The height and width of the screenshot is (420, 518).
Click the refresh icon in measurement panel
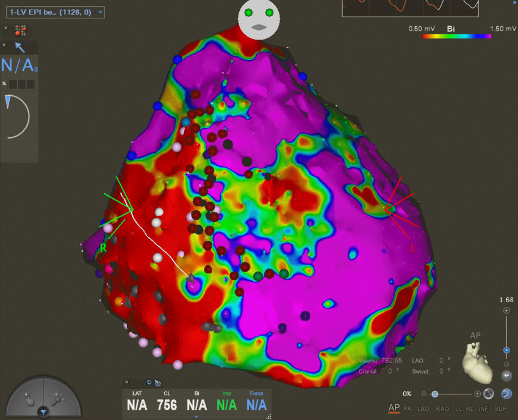coord(149,383)
